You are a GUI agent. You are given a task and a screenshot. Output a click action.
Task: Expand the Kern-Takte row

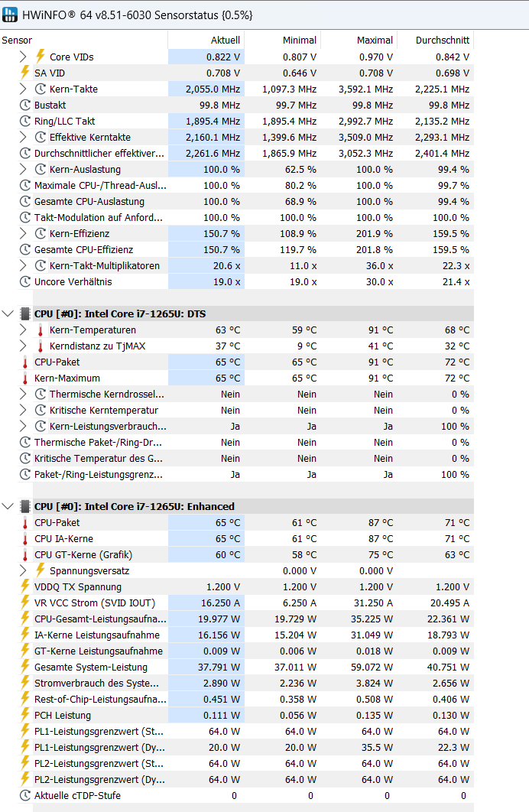[x=23, y=89]
